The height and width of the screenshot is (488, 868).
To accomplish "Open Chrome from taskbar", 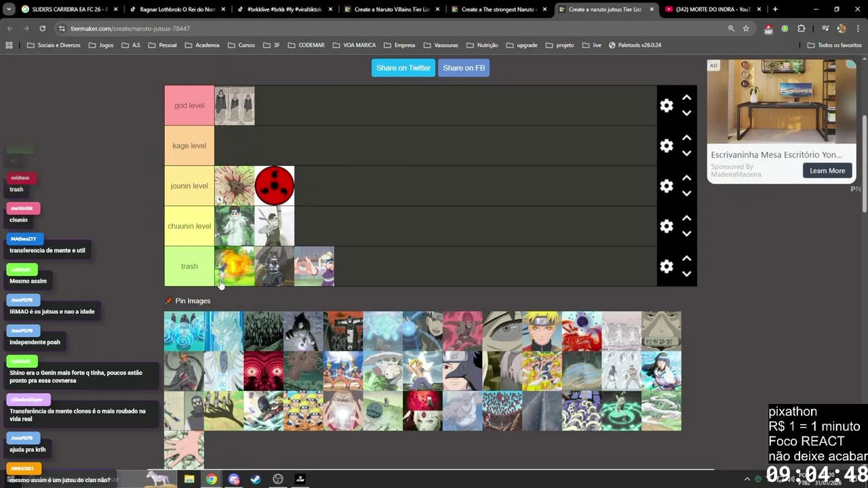I will (x=212, y=479).
